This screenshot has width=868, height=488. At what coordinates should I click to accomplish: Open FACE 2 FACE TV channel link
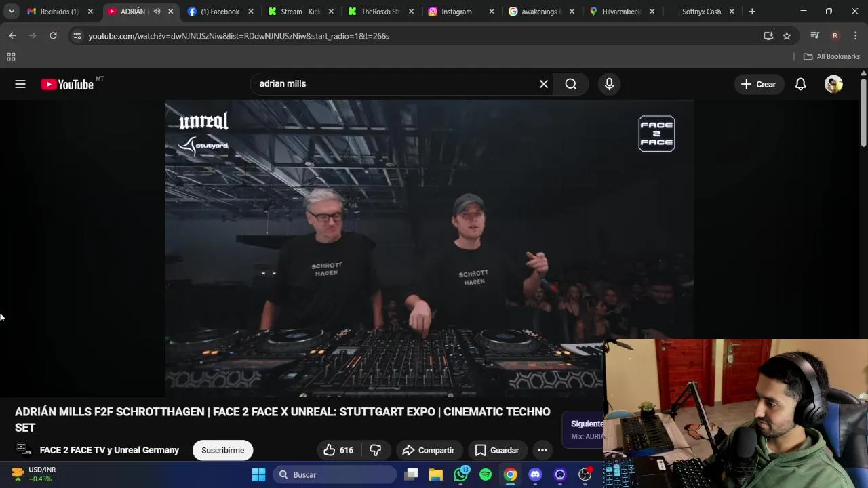(109, 450)
